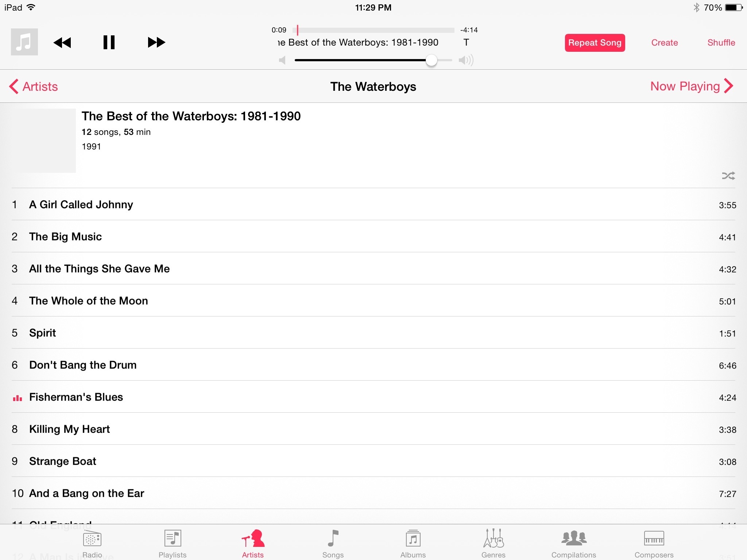Switch to the Playlists tab
Viewport: 747px width, 560px height.
(173, 544)
